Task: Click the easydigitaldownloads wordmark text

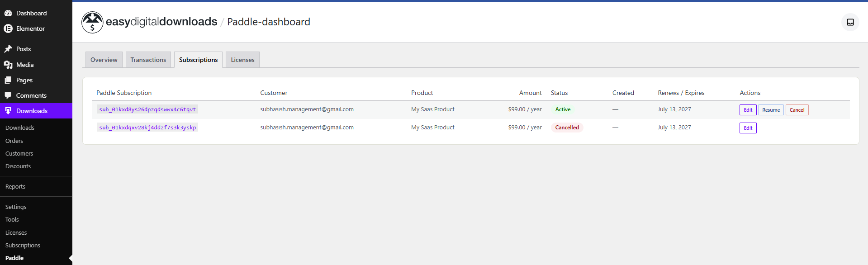Action: point(161,22)
